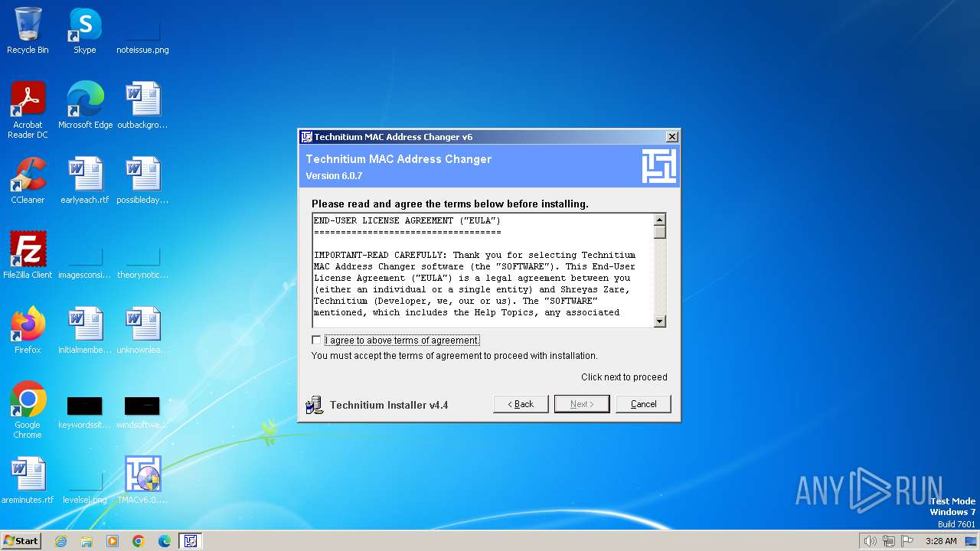The width and height of the screenshot is (980, 551).
Task: Select the Google Chrome desktop shortcut
Action: pyautogui.click(x=28, y=410)
